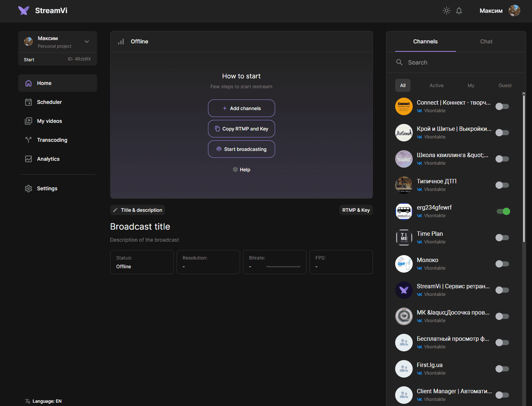The image size is (532, 406).
Task: Click the search magnifier icon
Action: pos(400,62)
